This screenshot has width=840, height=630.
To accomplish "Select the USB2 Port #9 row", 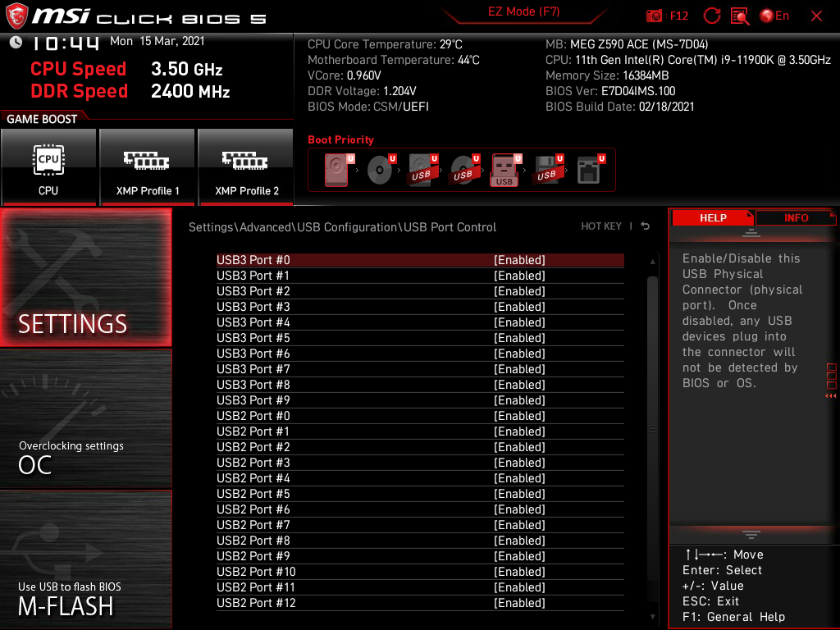I will click(420, 556).
